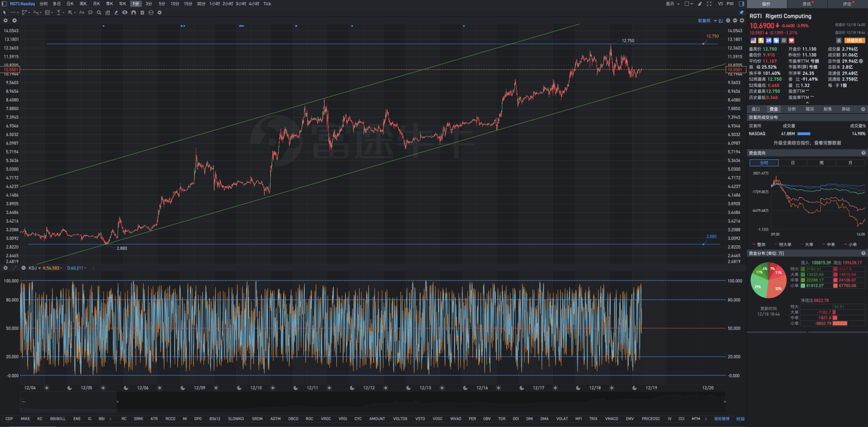Toggle the 小单 legend line
Viewport: 868px width, 427px height.
pos(851,244)
